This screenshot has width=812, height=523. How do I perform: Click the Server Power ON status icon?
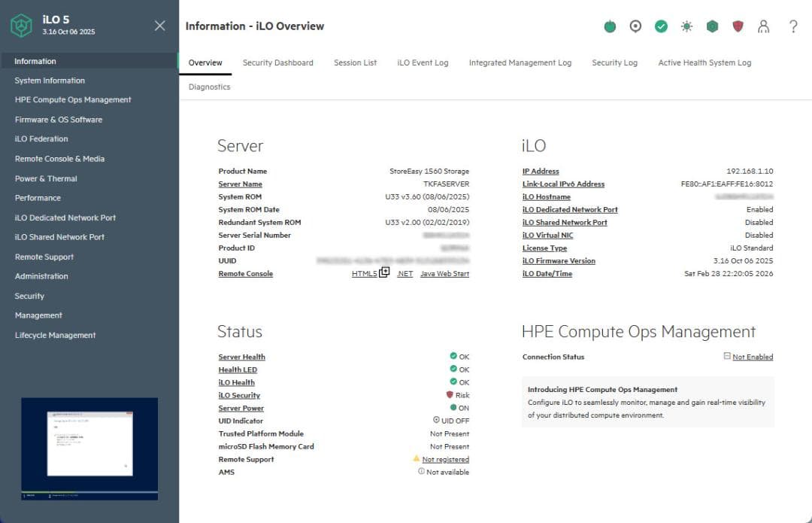(x=453, y=407)
